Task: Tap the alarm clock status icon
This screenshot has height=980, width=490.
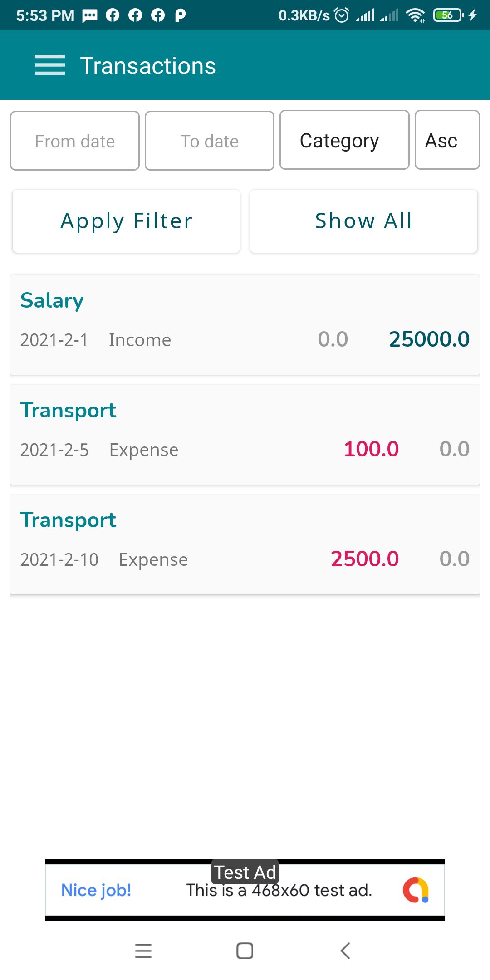Action: (x=342, y=15)
